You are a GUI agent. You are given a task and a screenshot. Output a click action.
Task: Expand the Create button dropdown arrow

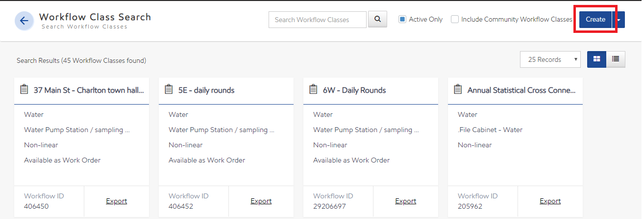click(x=619, y=20)
